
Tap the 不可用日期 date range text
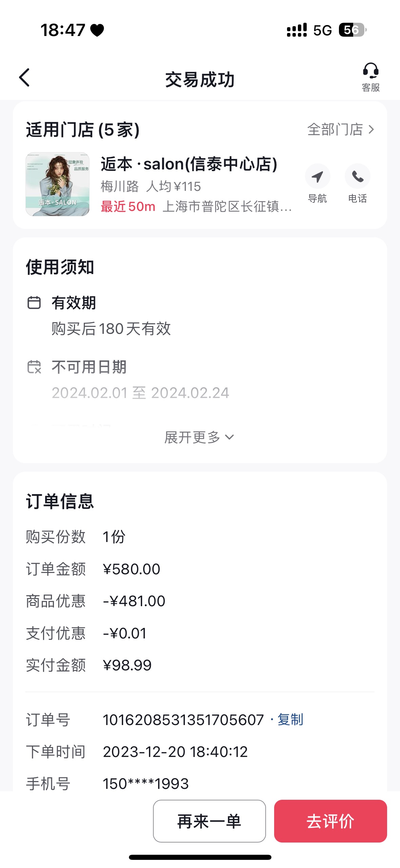(140, 393)
